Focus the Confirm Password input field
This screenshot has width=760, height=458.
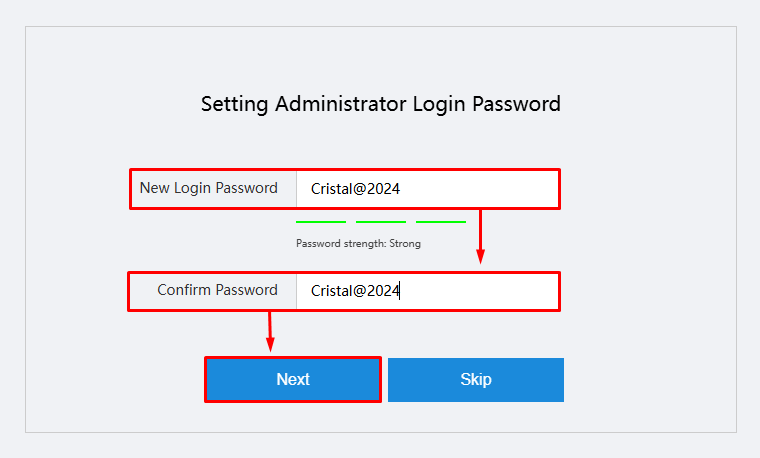pos(428,291)
